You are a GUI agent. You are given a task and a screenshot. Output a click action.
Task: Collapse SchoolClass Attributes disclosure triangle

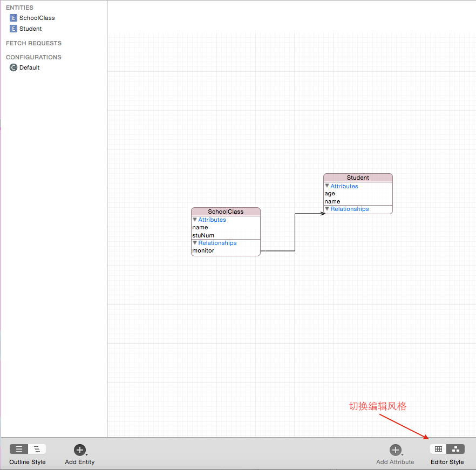[195, 219]
